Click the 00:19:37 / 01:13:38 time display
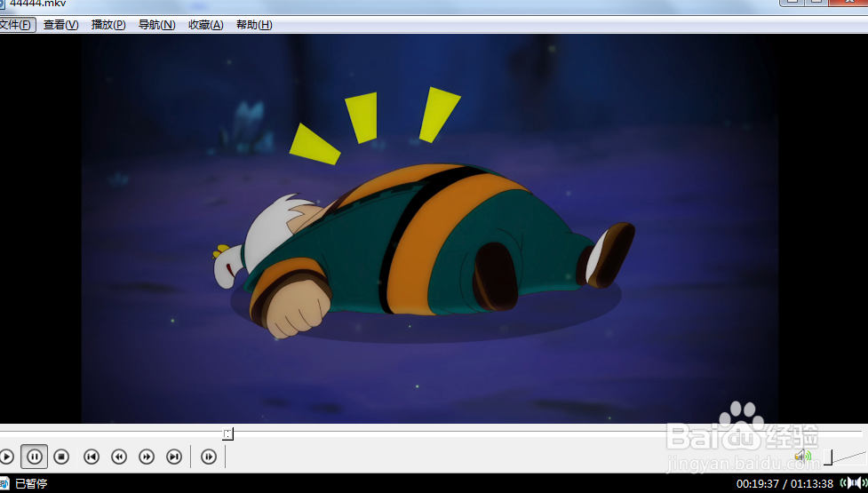This screenshot has height=493, width=868. pos(784,483)
